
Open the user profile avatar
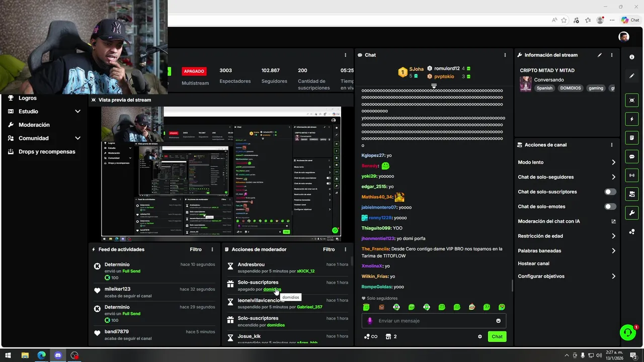[x=624, y=37]
